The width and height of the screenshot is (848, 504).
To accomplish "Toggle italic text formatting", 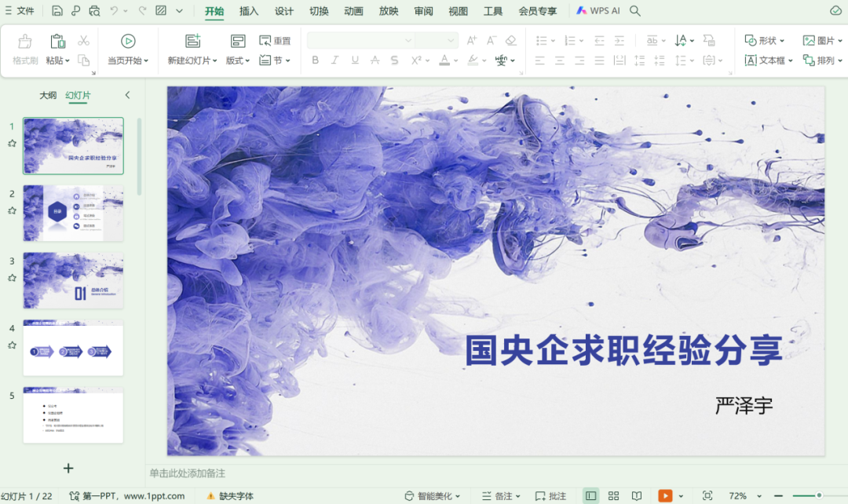I will coord(335,60).
